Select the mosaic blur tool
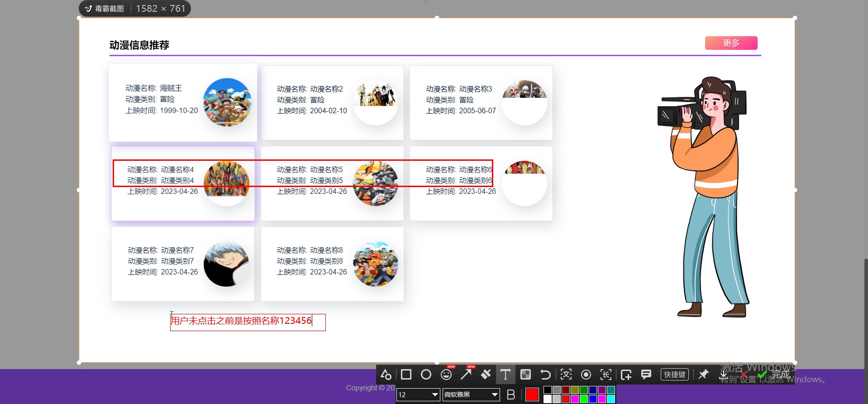868x404 pixels. pos(525,375)
